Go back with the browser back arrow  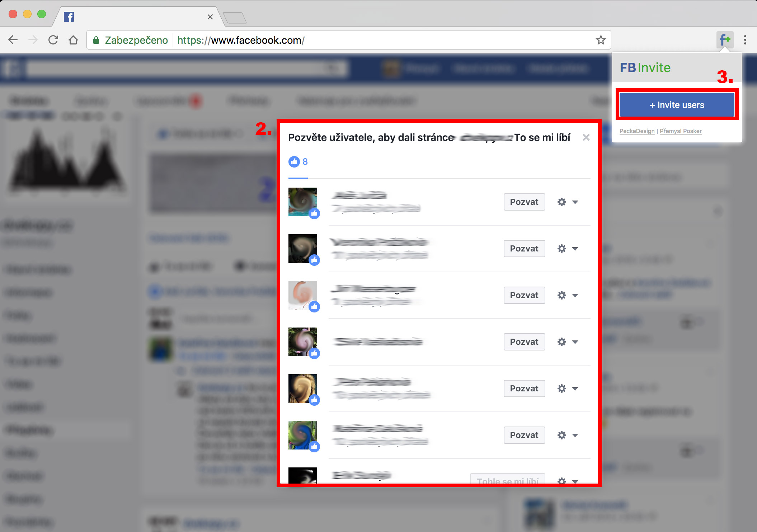(13, 40)
